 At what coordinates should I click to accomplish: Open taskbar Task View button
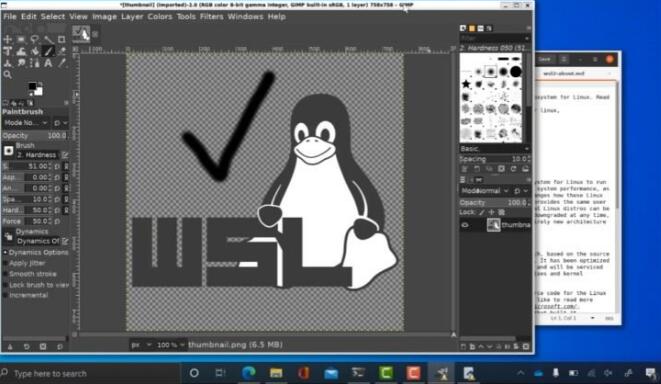coord(220,373)
